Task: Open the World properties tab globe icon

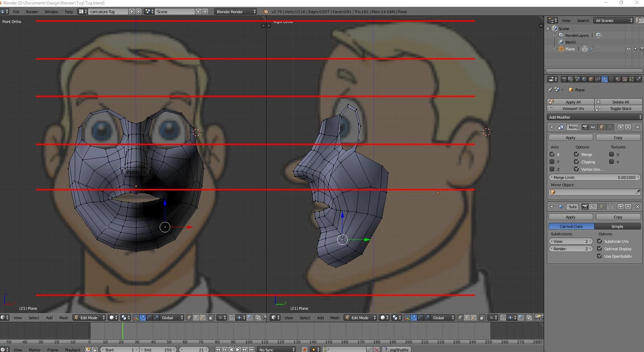Action: [x=584, y=79]
